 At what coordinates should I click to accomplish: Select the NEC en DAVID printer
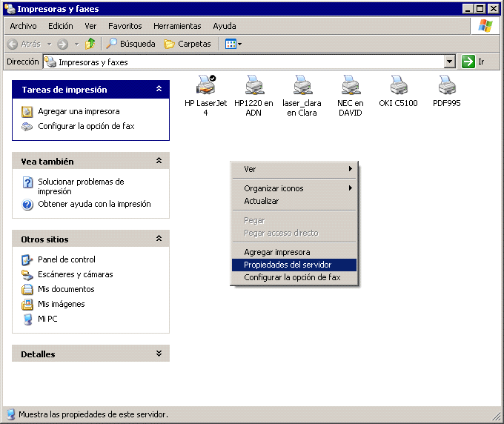pos(350,84)
